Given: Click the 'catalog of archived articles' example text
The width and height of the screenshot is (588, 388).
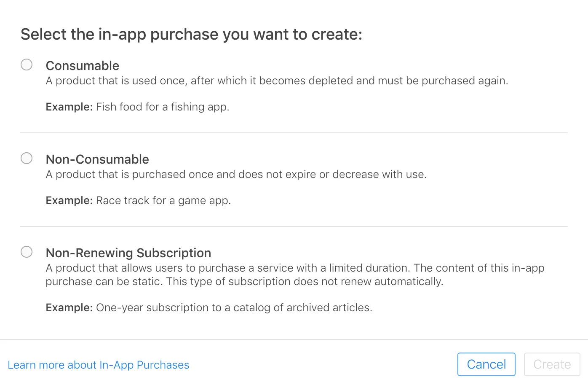Looking at the screenshot, I should click(x=234, y=308).
